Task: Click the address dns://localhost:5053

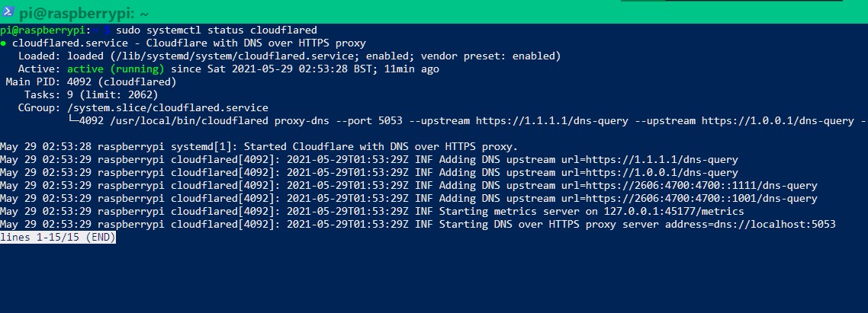Action: tap(774, 225)
